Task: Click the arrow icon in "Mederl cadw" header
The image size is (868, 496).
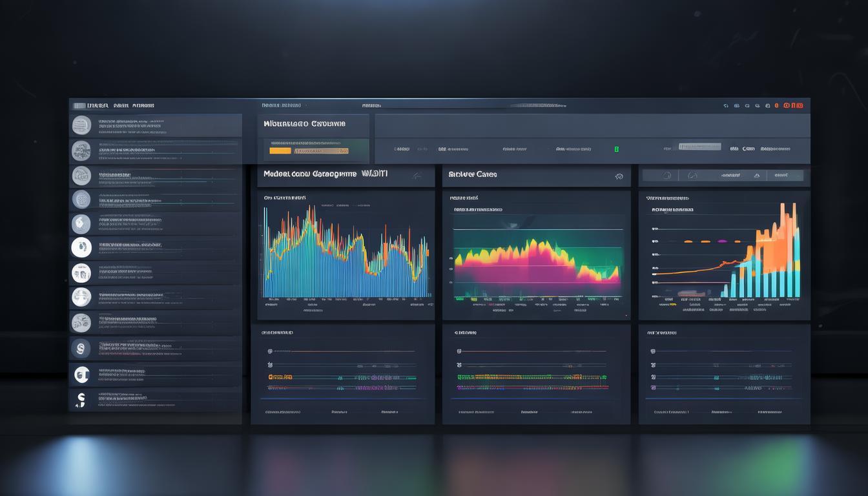Action: point(417,175)
